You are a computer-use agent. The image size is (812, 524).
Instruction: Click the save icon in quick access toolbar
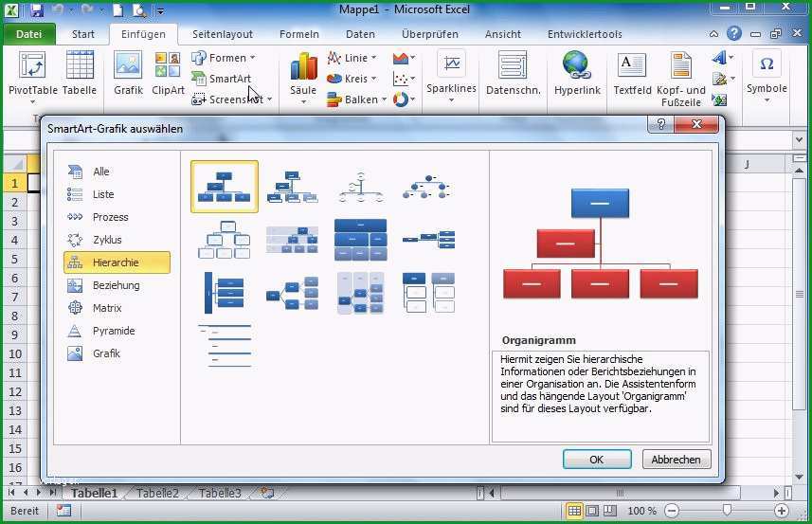(x=36, y=9)
